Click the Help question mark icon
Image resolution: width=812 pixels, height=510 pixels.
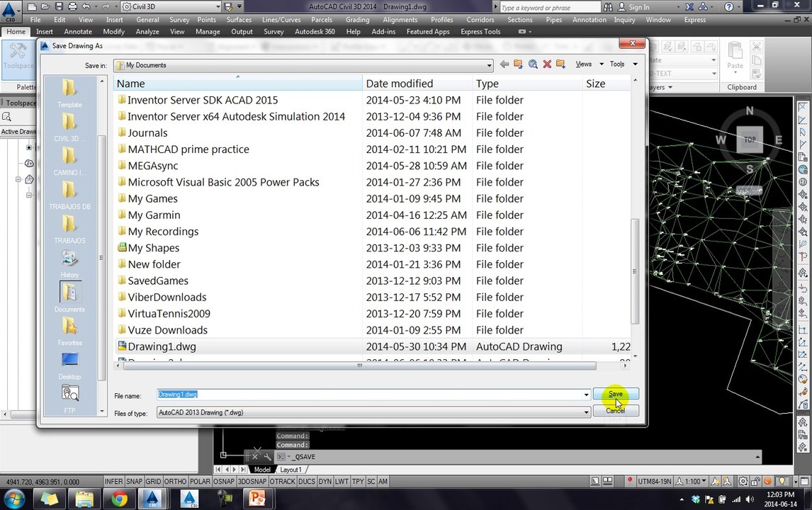(728, 7)
